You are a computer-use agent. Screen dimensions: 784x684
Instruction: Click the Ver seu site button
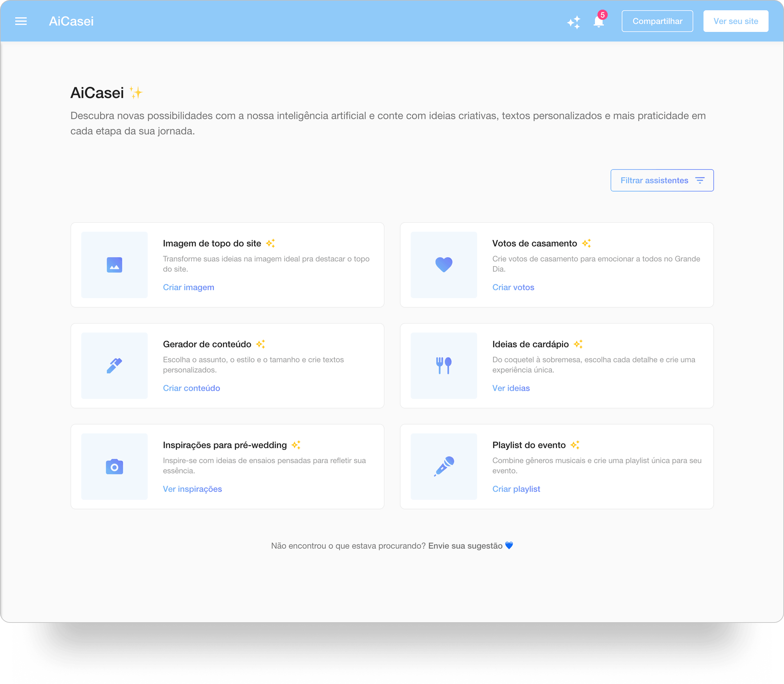(736, 21)
